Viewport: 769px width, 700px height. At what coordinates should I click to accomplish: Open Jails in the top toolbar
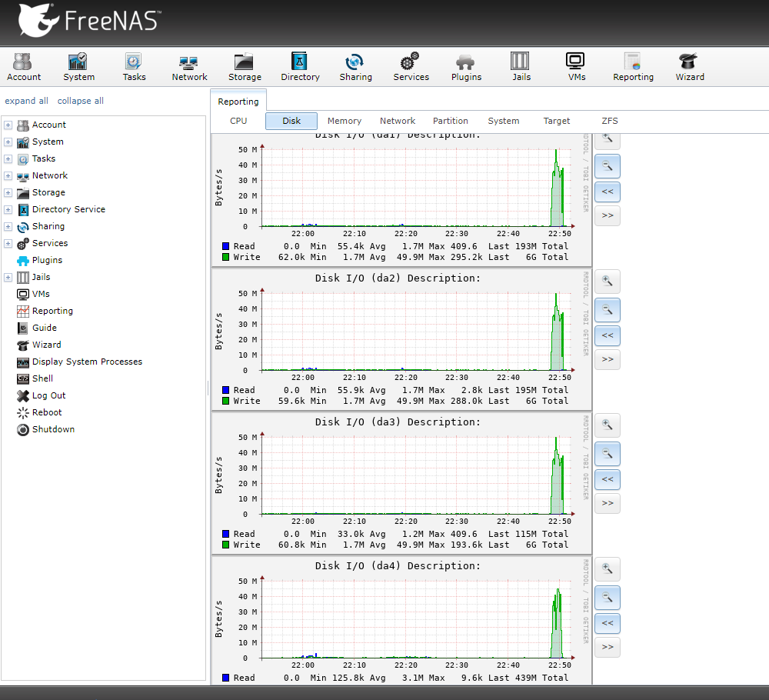[521, 67]
